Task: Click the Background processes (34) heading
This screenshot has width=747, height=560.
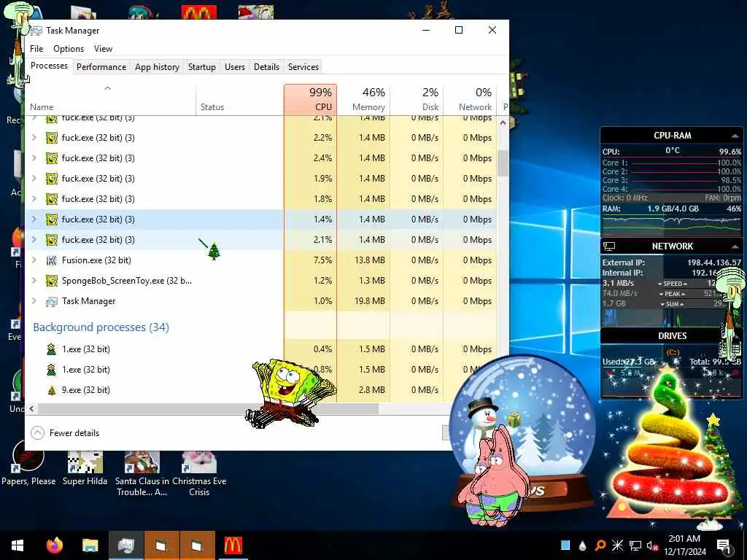Action: coord(101,327)
